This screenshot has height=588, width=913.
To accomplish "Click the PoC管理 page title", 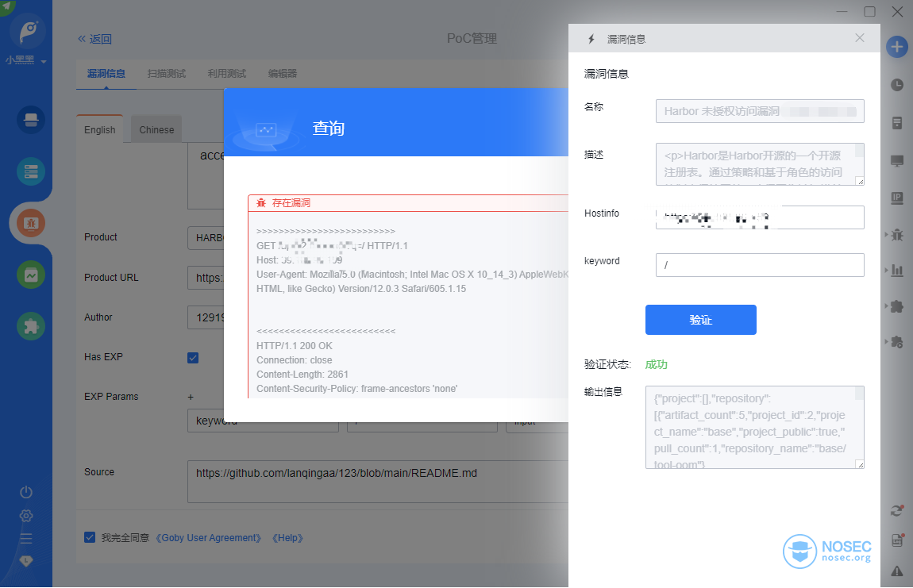I will (x=472, y=38).
